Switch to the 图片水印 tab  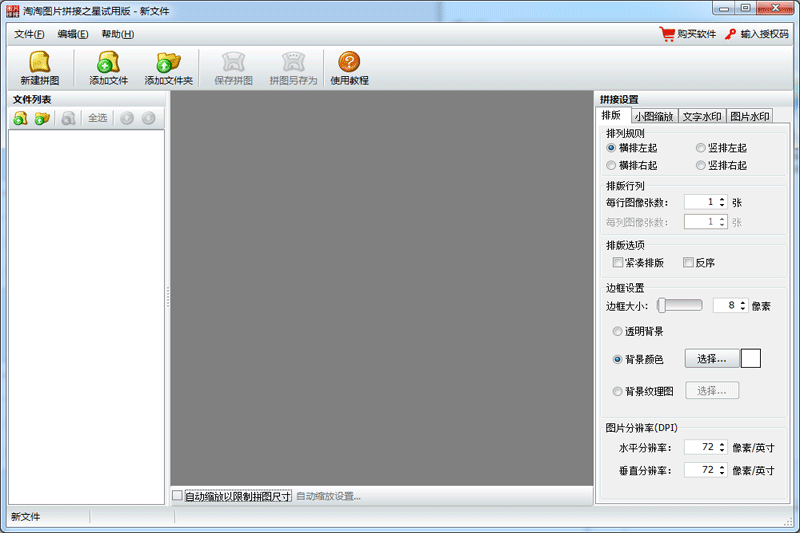pyautogui.click(x=749, y=116)
